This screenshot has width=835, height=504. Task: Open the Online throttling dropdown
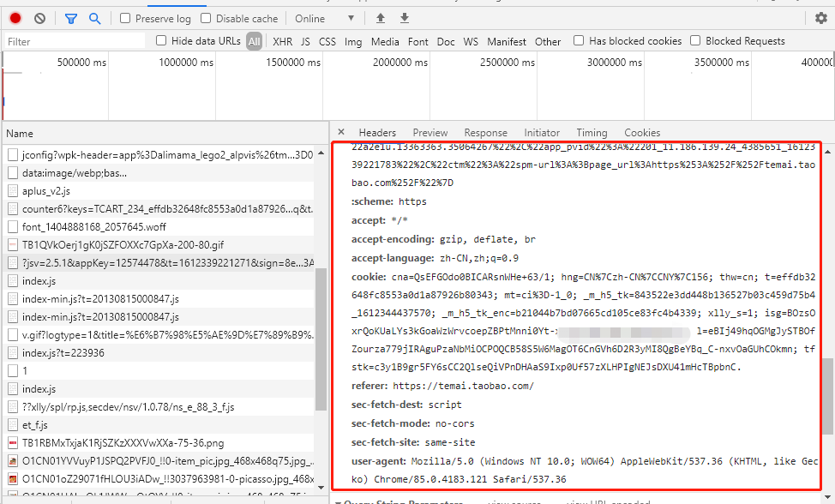(x=325, y=19)
